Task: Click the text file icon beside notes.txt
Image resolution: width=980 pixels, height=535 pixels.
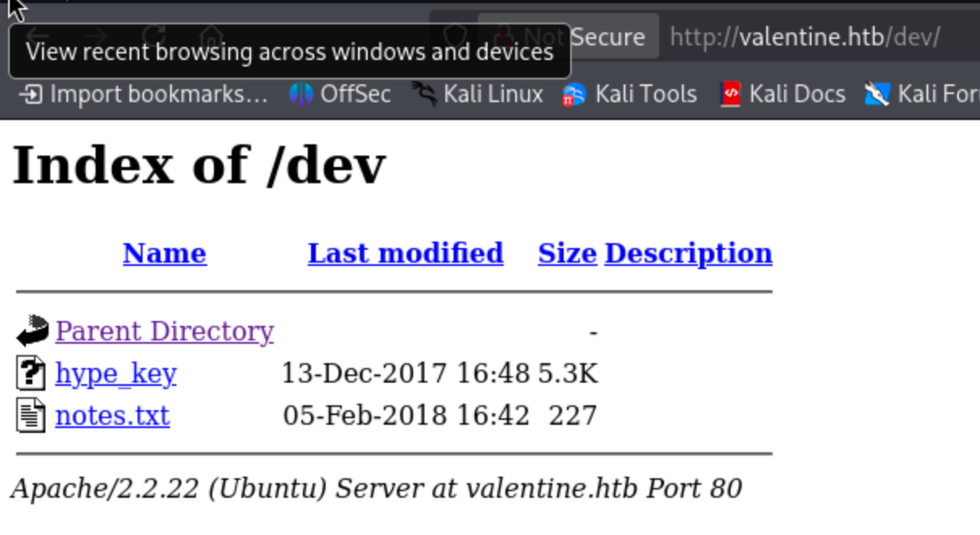Action: pyautogui.click(x=32, y=416)
